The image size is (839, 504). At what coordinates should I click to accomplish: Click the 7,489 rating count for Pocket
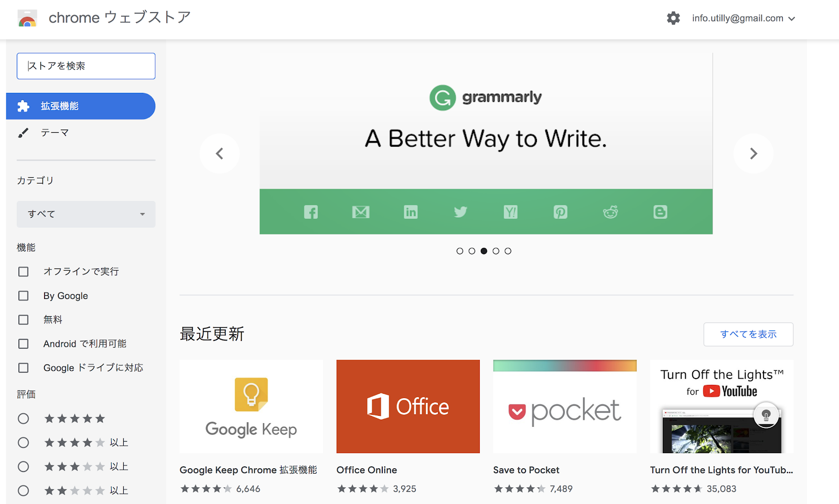(x=561, y=489)
